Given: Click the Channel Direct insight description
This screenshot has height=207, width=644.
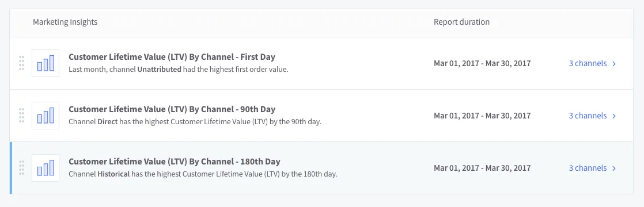Looking at the screenshot, I should (195, 122).
